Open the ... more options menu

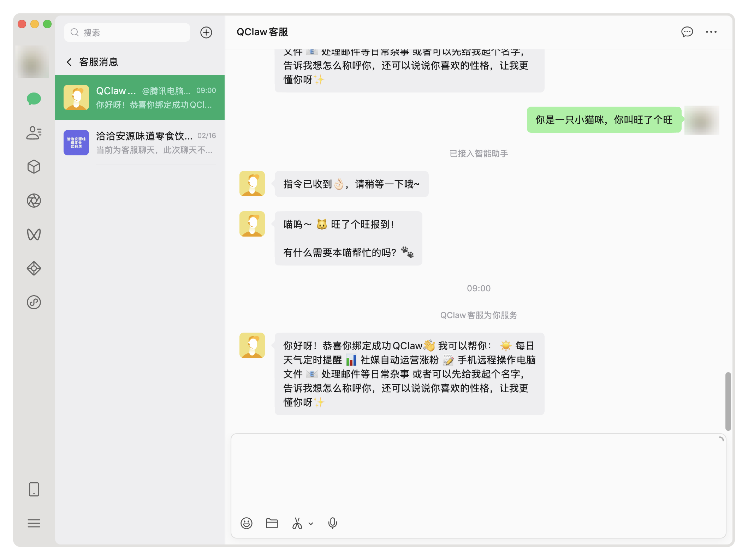pyautogui.click(x=711, y=32)
